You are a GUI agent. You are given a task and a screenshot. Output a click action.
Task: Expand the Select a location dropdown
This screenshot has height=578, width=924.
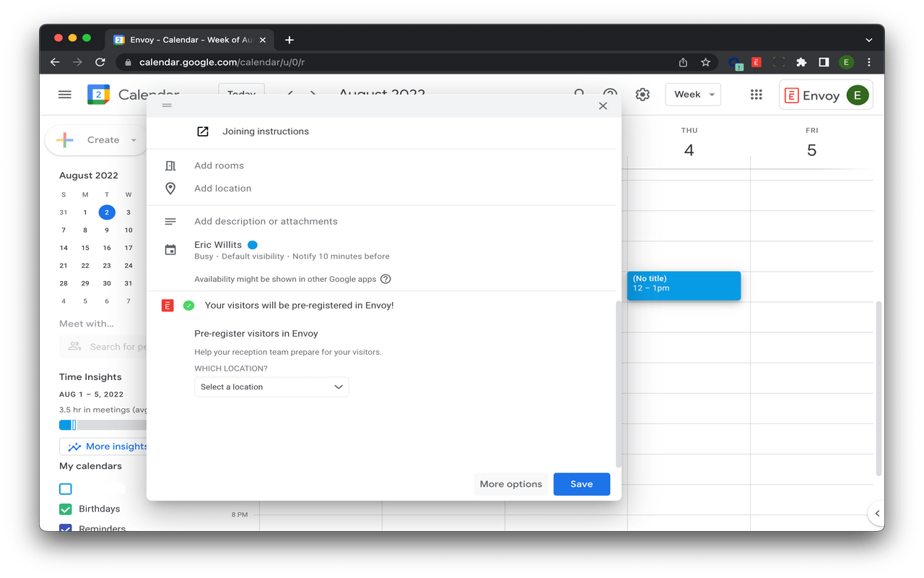tap(271, 387)
